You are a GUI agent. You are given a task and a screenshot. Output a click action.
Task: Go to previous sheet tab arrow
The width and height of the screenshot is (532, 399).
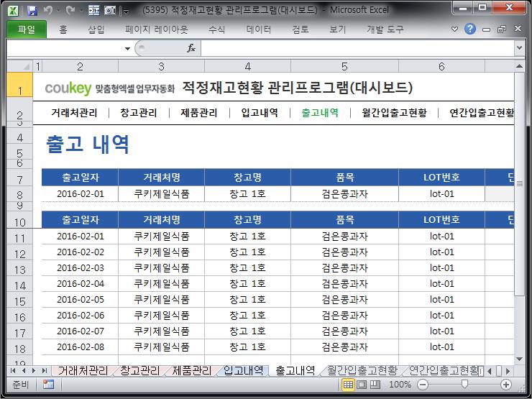(24, 370)
